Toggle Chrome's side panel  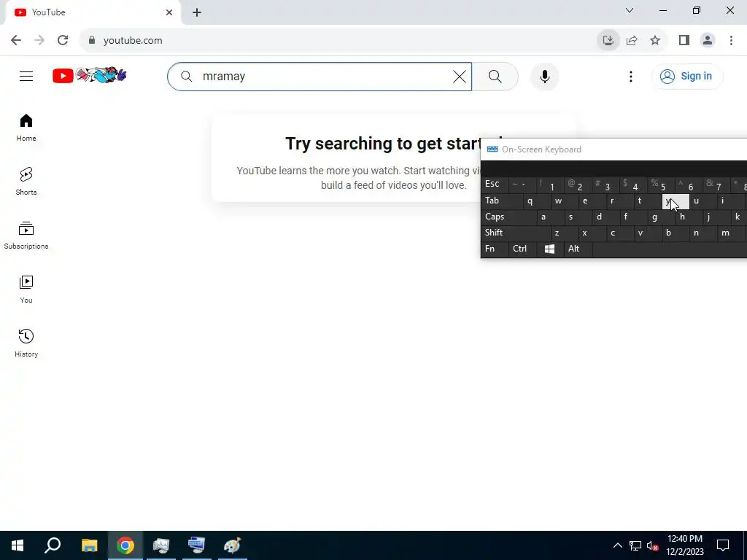pyautogui.click(x=684, y=41)
